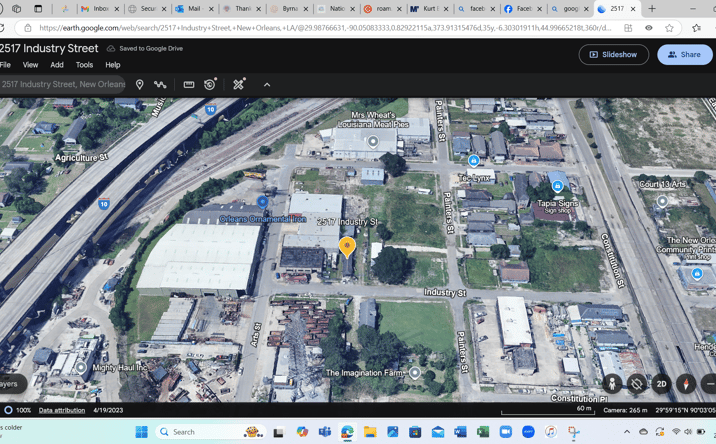Click the Arts St street label
The width and height of the screenshot is (716, 444).
[x=257, y=334]
